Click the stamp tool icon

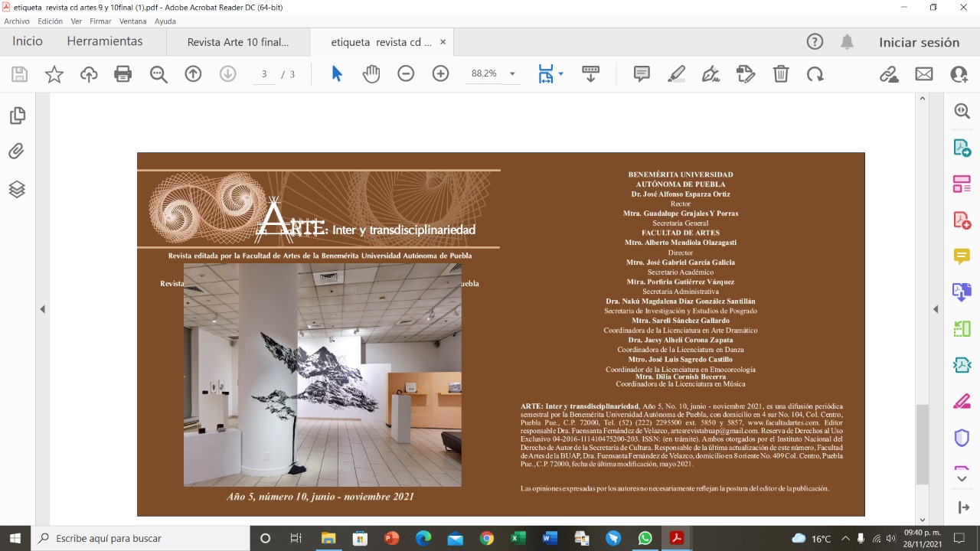(746, 74)
